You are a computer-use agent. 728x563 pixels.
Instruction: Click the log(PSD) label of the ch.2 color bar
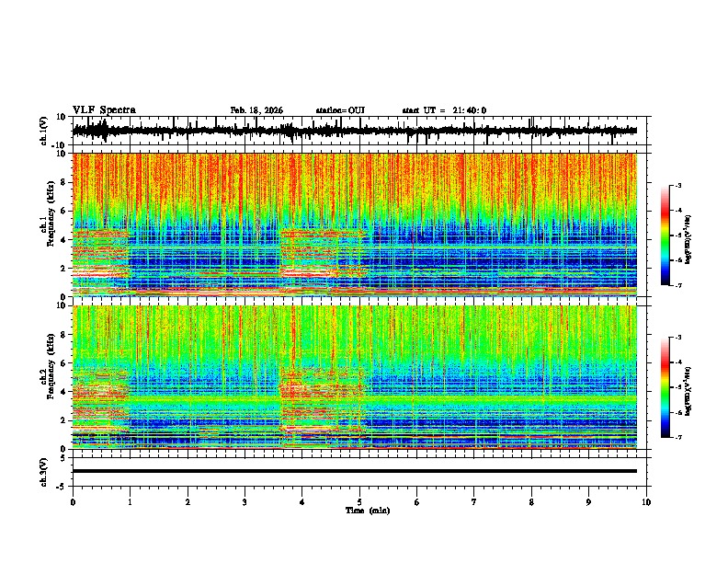pyautogui.click(x=688, y=391)
